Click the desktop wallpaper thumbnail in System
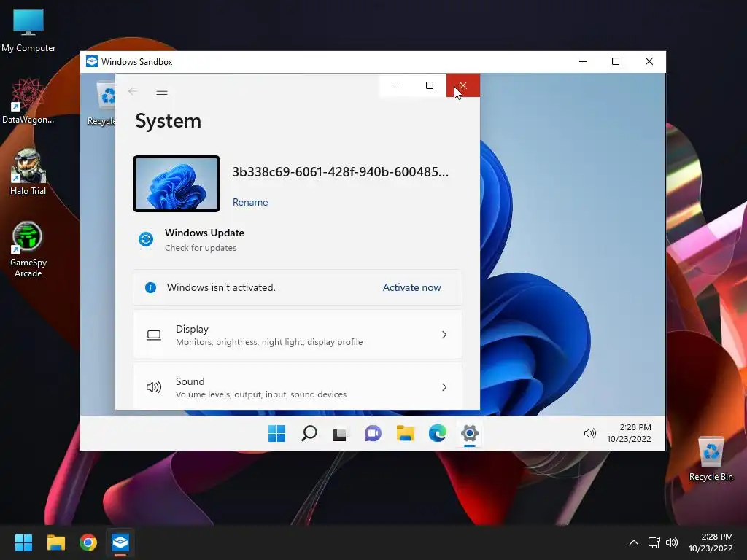This screenshot has width=747, height=560. [x=177, y=184]
